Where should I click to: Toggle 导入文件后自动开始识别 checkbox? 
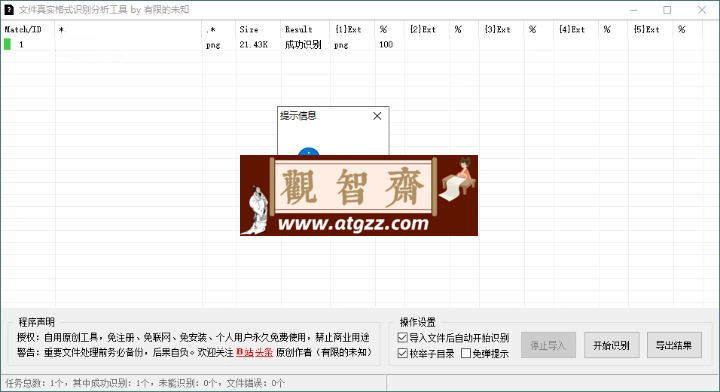coord(403,338)
